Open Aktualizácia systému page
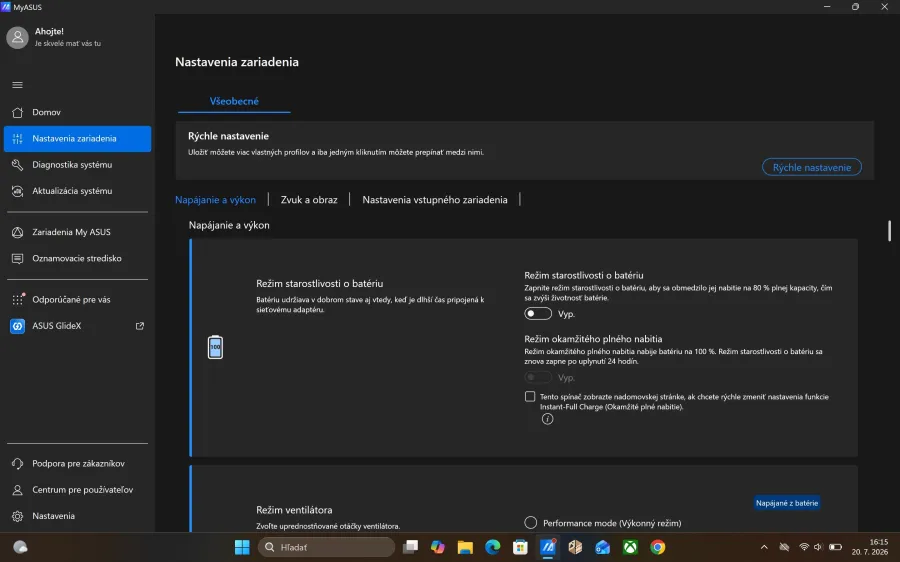This screenshot has width=900, height=562. [x=77, y=191]
